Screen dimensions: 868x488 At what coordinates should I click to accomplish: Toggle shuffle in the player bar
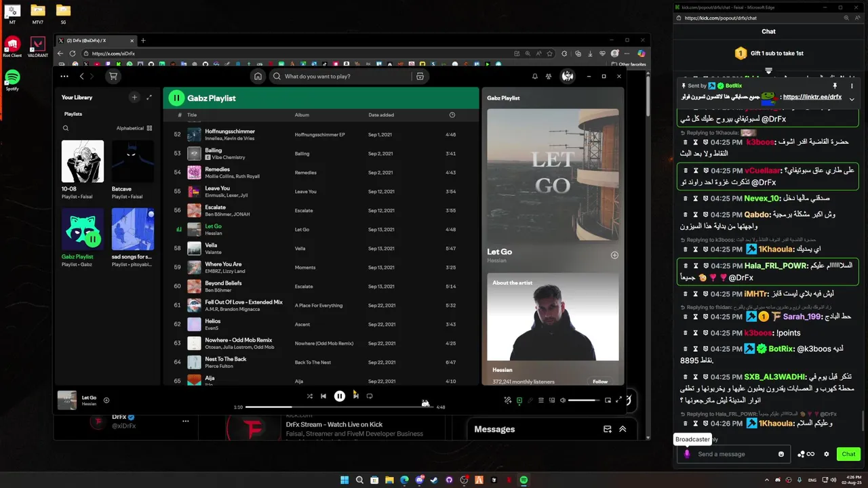pyautogui.click(x=309, y=396)
